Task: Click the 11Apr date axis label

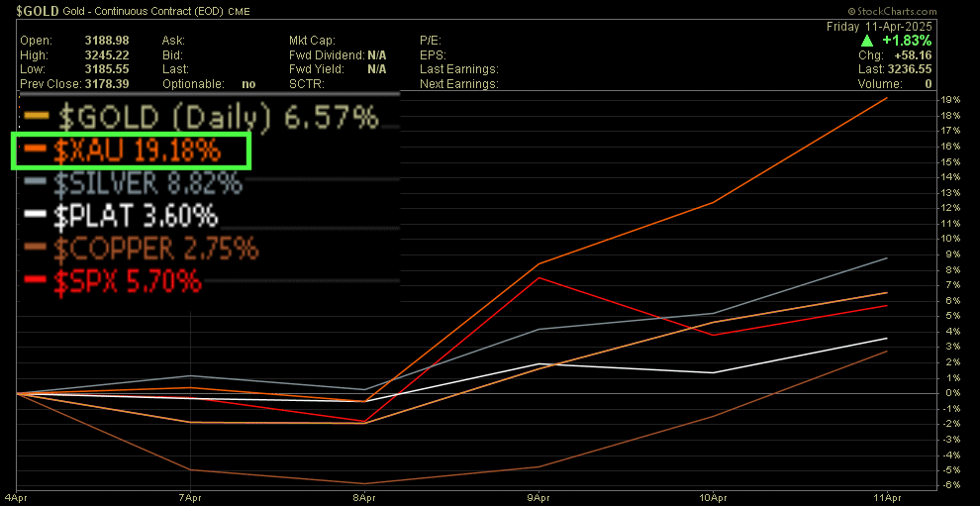Action: click(888, 500)
